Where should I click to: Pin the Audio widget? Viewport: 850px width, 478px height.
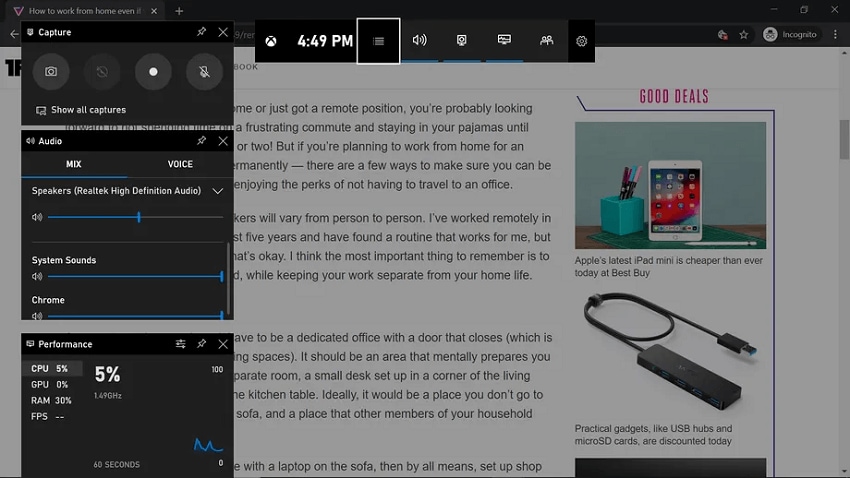click(x=201, y=141)
